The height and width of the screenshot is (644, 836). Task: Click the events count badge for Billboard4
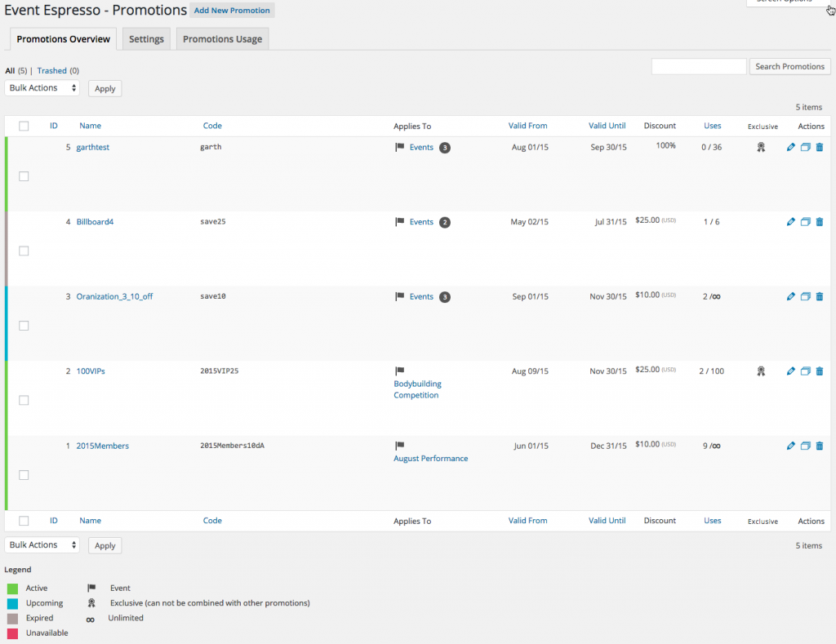(x=445, y=222)
